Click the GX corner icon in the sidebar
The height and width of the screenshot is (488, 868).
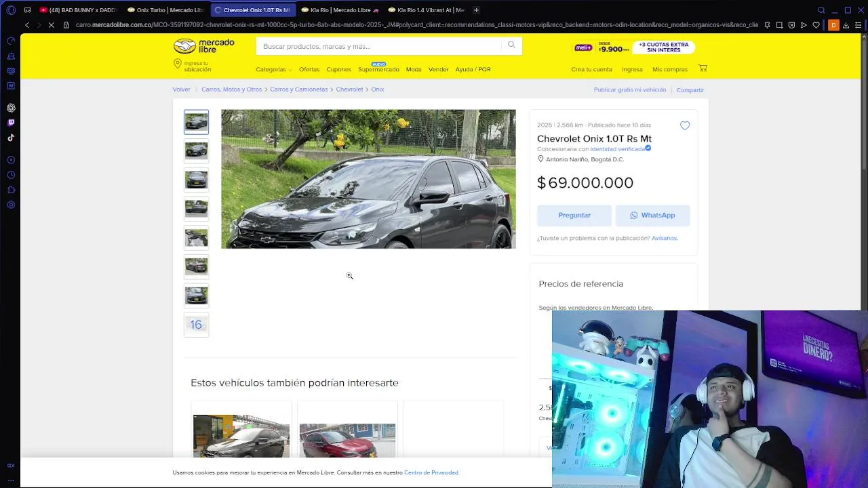11,466
